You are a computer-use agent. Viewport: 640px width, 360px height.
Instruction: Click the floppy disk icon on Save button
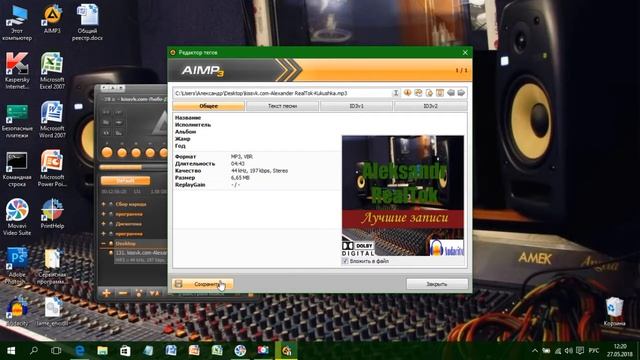point(178,284)
